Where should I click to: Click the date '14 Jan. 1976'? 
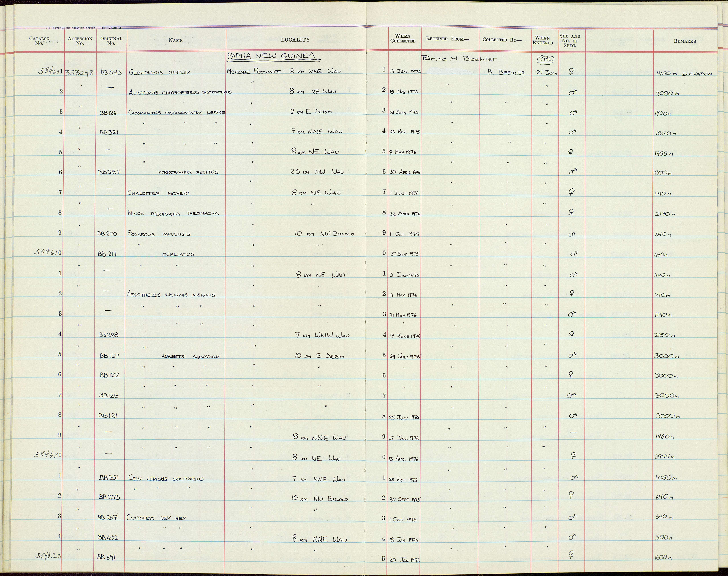click(405, 72)
